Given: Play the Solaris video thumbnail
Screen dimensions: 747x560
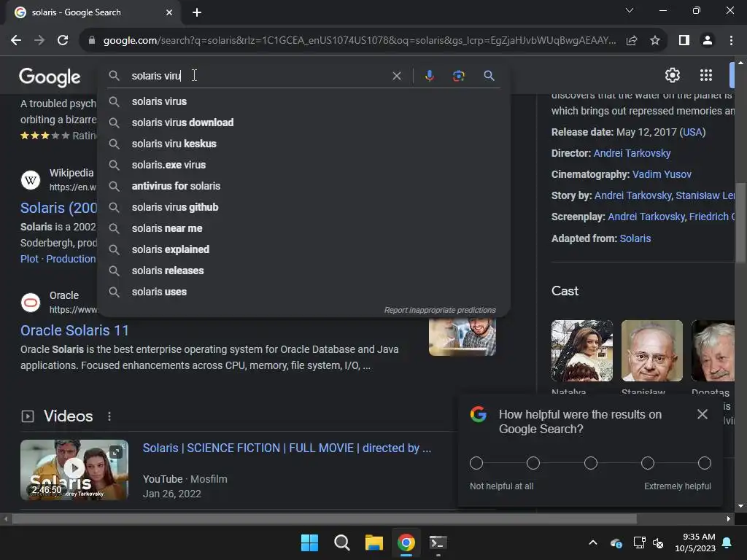Looking at the screenshot, I should [x=74, y=470].
